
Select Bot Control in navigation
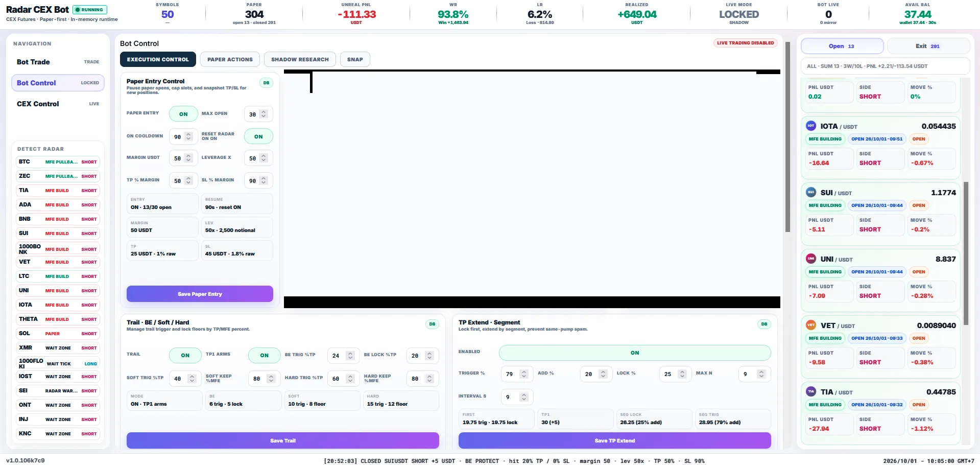point(58,83)
